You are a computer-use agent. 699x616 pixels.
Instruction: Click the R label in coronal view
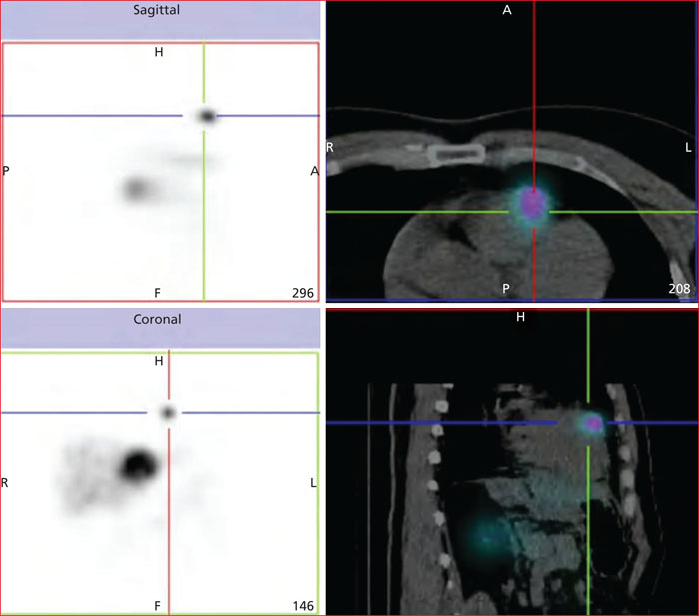[4, 483]
